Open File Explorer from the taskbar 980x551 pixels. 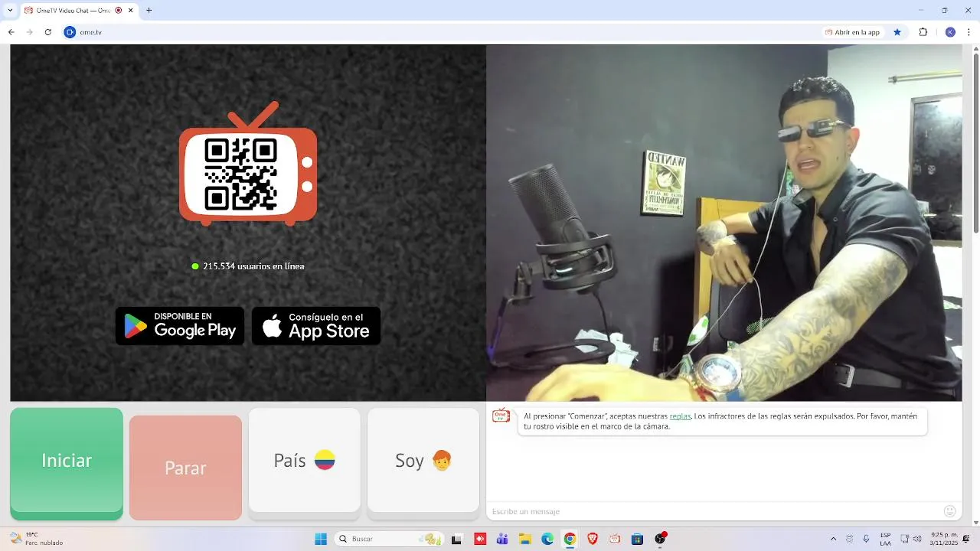525,539
